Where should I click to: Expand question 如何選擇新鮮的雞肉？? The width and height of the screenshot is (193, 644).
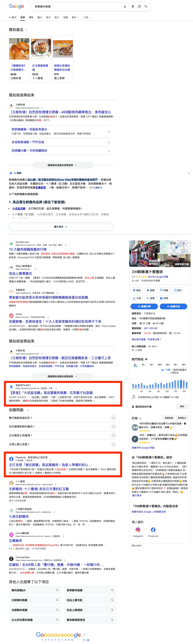pyautogui.click(x=63, y=426)
